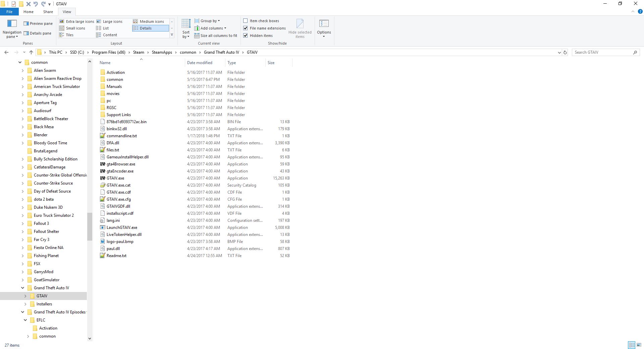
Task: Expand the layout gallery options
Action: (x=172, y=35)
